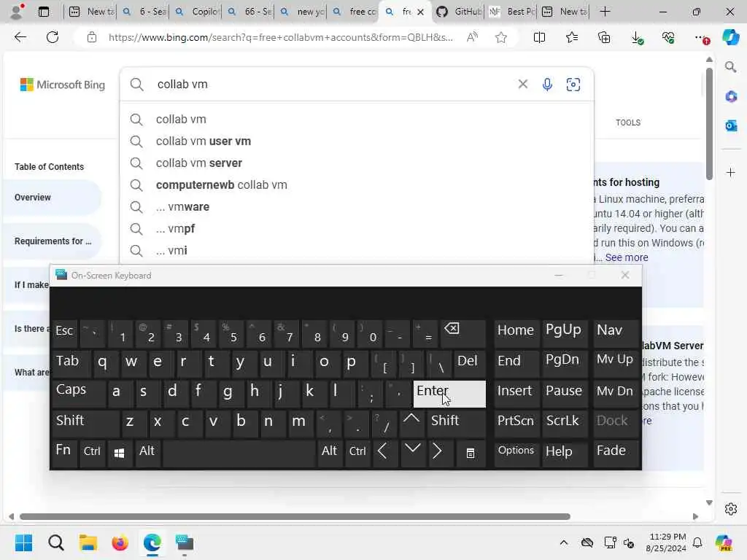Open split screen icon in Edge toolbar
Image resolution: width=747 pixels, height=560 pixels.
pos(539,37)
